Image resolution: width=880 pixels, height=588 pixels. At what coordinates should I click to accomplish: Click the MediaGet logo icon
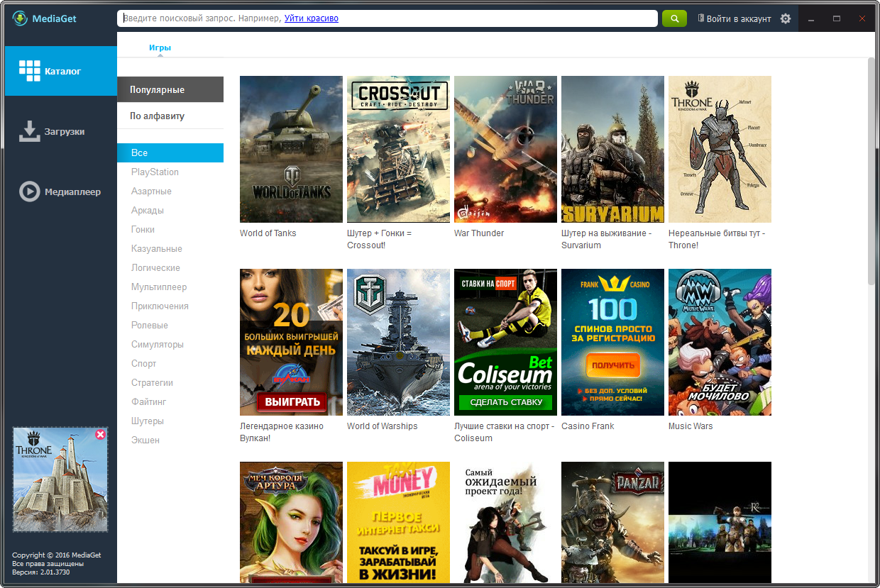21,18
